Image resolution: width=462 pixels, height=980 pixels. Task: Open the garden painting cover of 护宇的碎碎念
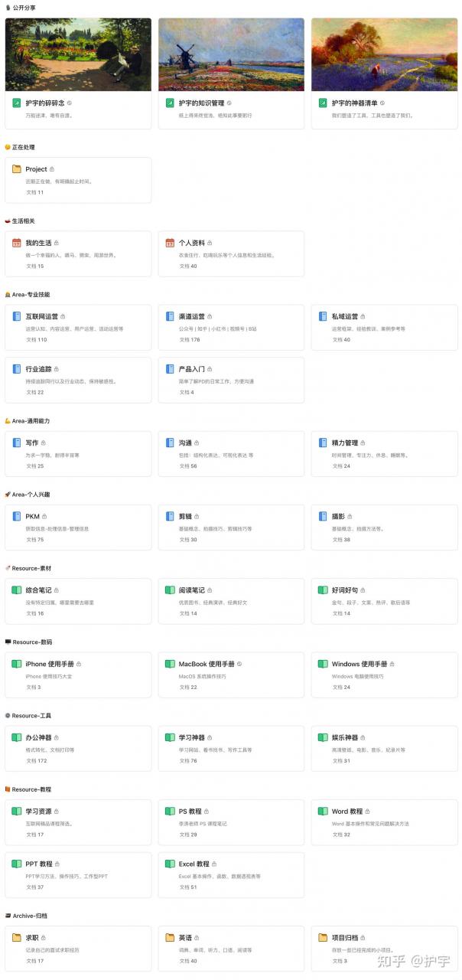point(78,55)
